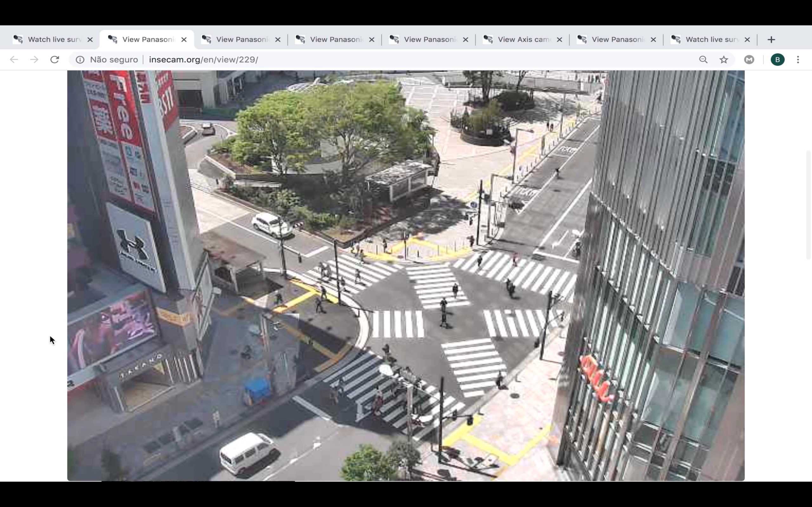Close the first 'Watch live surv' tab
The image size is (812, 507).
click(90, 40)
